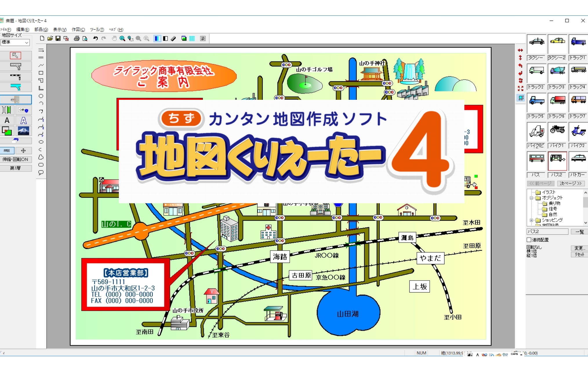
Task: Choose the cyan river drawing tool
Action: [x=15, y=87]
